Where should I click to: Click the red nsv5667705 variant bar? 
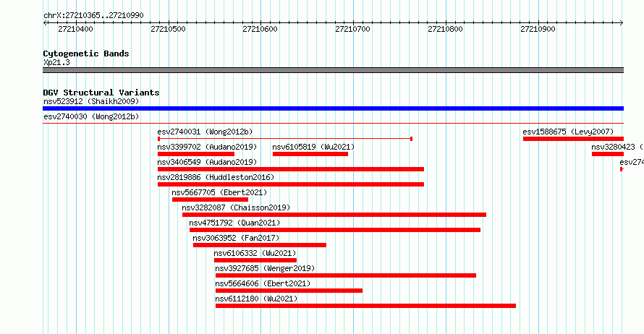[x=210, y=200]
